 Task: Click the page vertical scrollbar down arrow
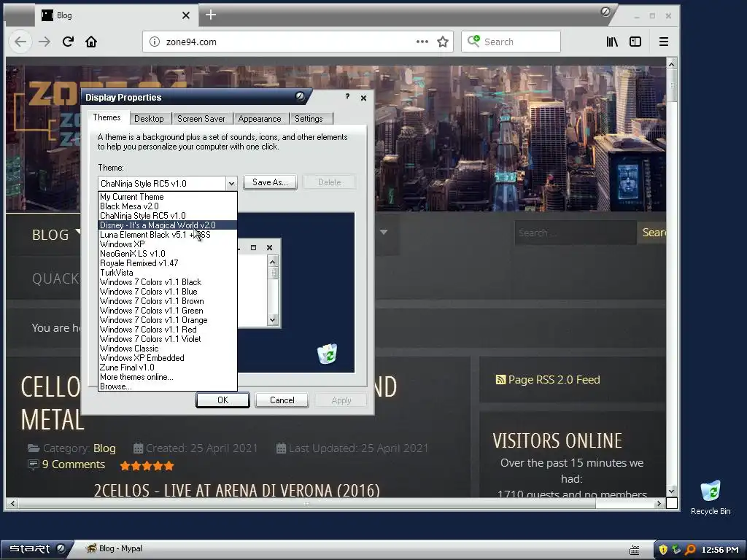671,491
